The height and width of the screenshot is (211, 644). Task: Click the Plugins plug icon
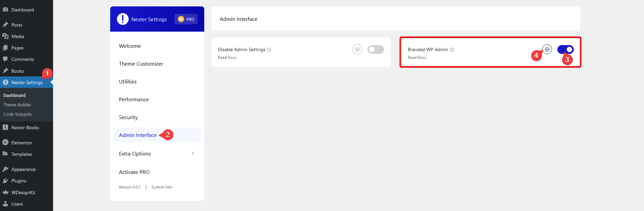click(x=5, y=181)
